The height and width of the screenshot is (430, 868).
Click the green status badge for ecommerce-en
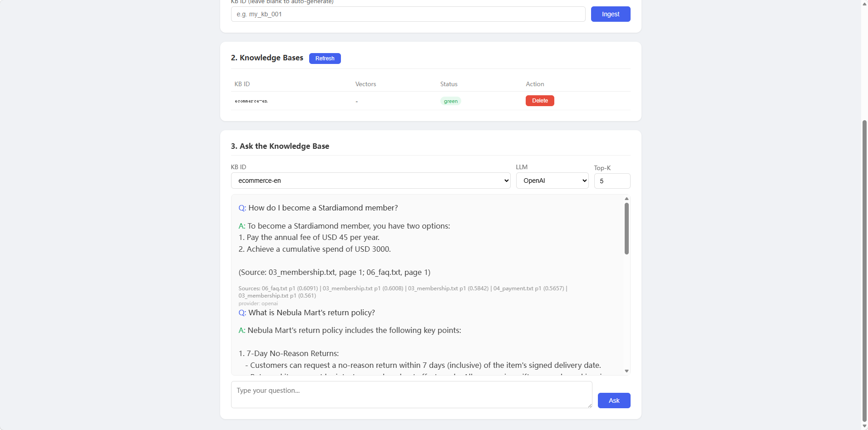pos(450,101)
